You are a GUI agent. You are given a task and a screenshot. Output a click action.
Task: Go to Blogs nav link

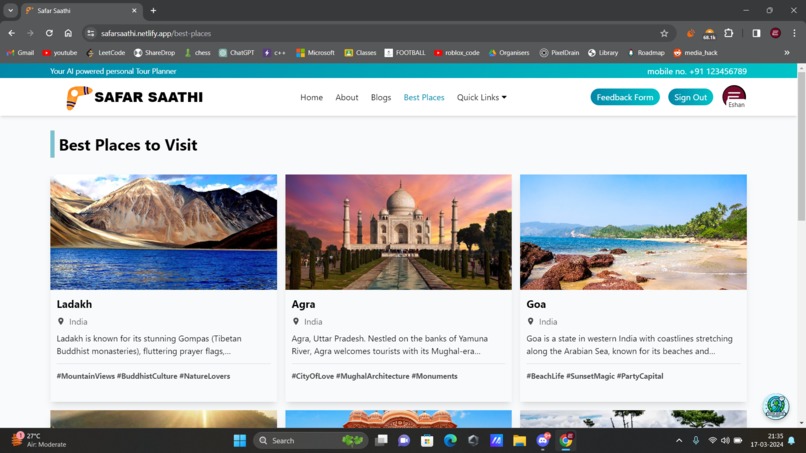[x=381, y=97]
